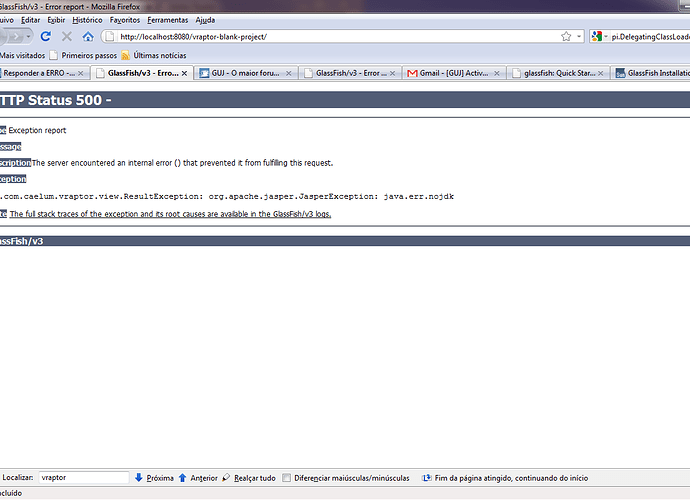The height and width of the screenshot is (500, 690).
Task: Click the blue up arrow find-previous icon
Action: coord(183,478)
